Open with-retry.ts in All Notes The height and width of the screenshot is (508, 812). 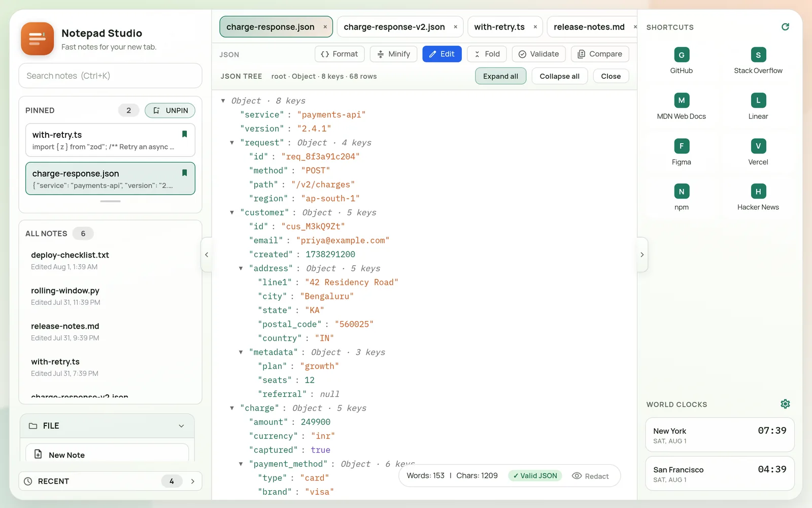(x=110, y=367)
